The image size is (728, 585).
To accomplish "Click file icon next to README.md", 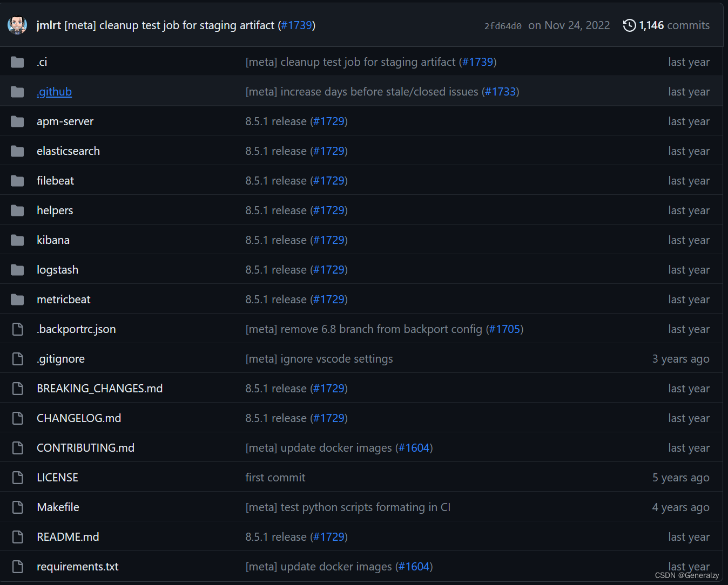I will click(18, 537).
